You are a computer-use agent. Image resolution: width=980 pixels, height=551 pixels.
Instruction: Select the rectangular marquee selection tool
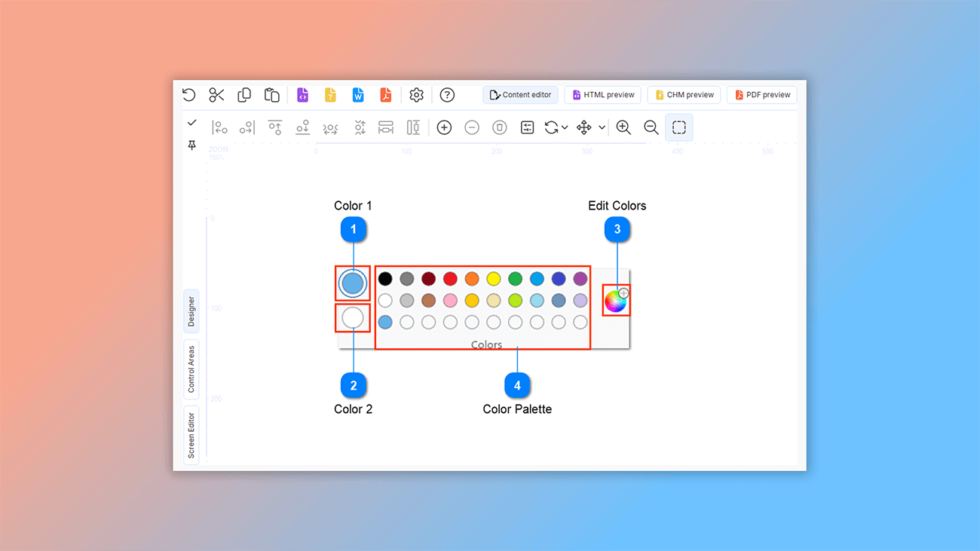[678, 127]
